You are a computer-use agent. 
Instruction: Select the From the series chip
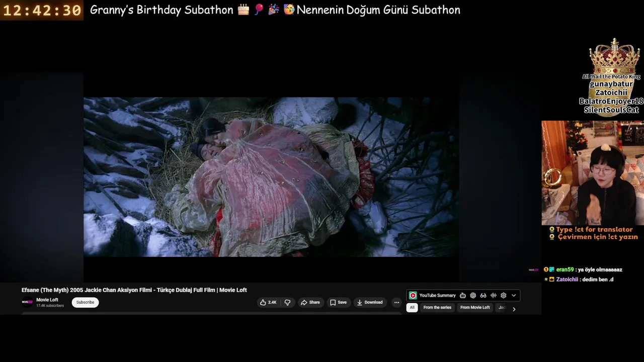coord(437,308)
